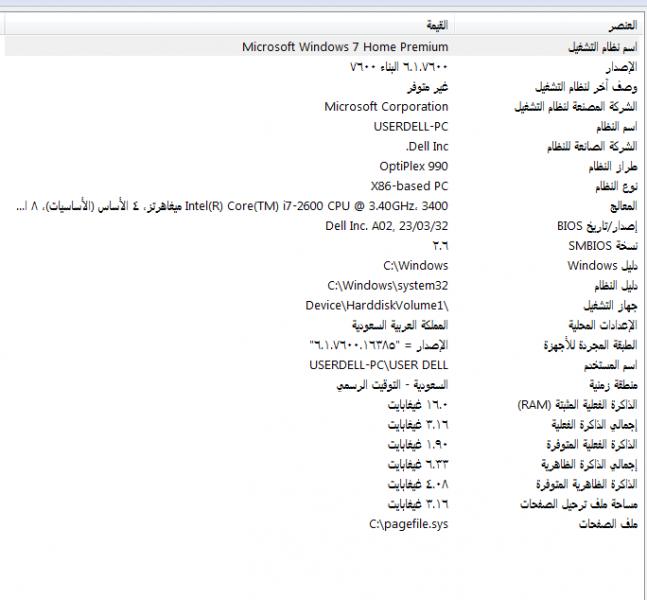Viewport: 647px width, 600px height.
Task: Click the إصدار/تاريخ BIOS label
Action: tap(597, 226)
